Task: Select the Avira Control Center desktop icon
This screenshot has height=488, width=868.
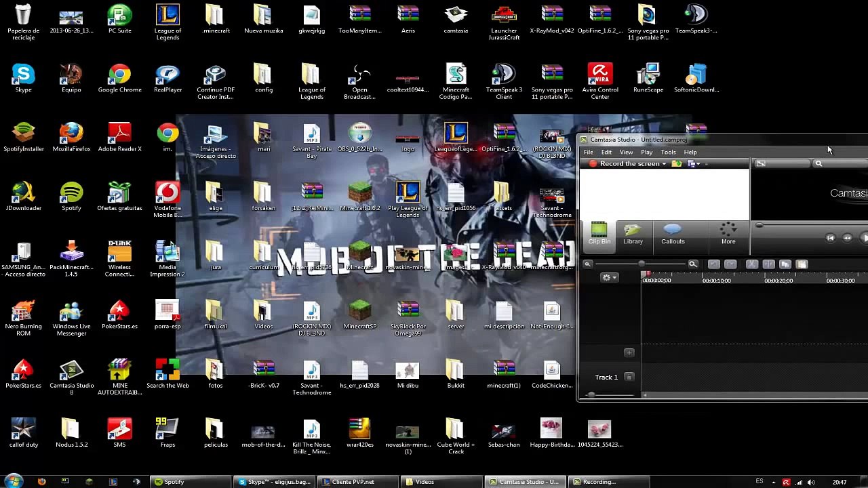Action: (600, 82)
